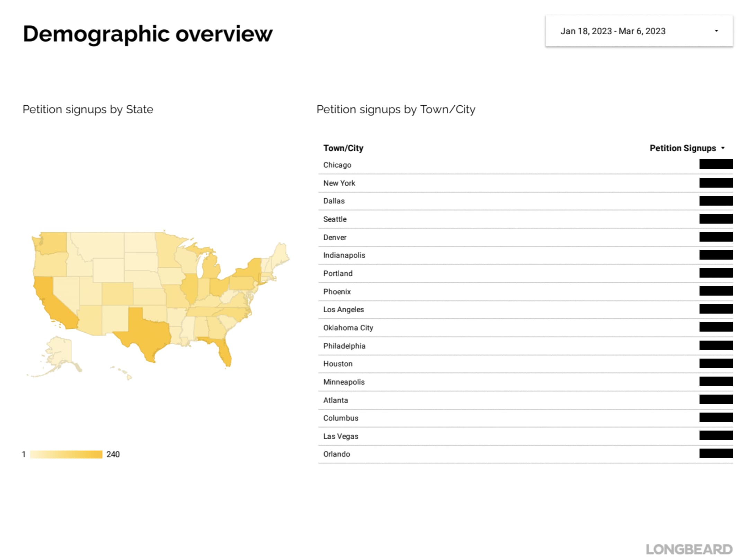Select the Chicago table row
748x560 pixels.
525,165
